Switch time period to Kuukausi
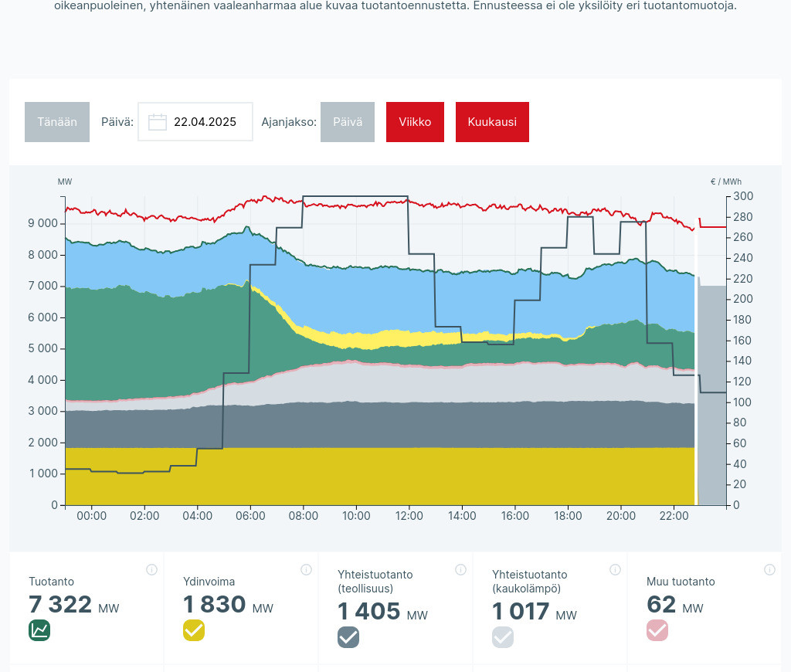This screenshot has width=791, height=672. click(x=492, y=122)
